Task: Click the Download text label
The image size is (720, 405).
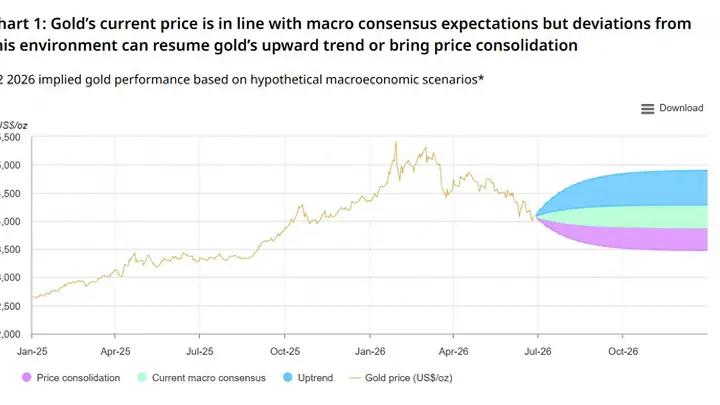Action: (681, 108)
